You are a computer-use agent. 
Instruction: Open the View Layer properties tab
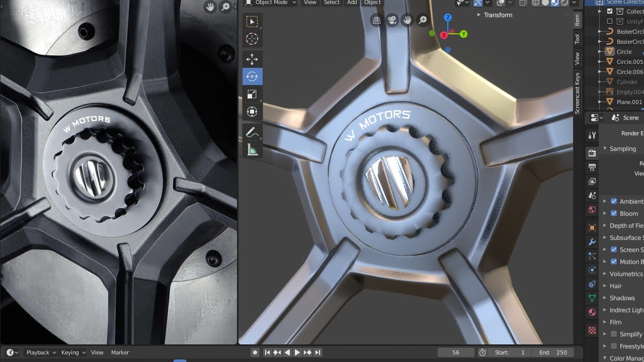[592, 181]
